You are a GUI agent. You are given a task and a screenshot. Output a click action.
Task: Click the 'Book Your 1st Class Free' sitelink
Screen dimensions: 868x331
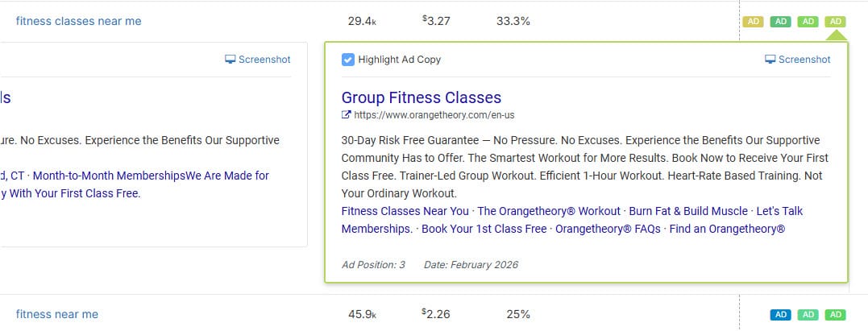(484, 229)
